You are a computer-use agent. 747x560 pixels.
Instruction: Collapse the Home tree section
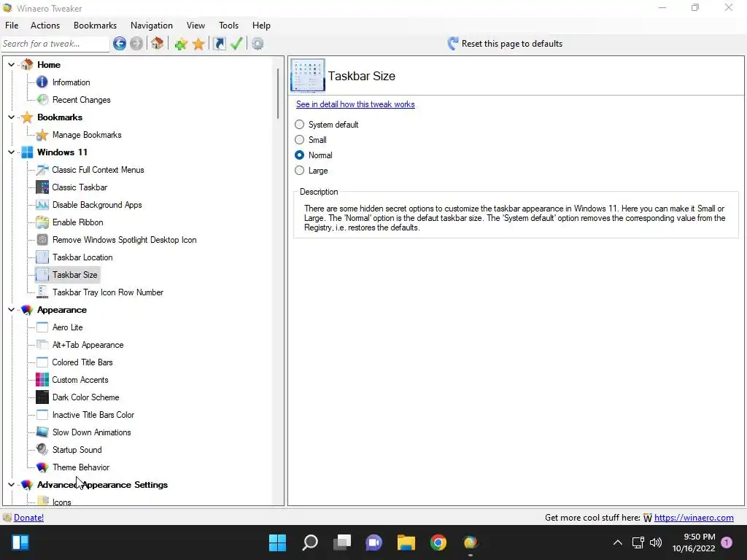12,64
